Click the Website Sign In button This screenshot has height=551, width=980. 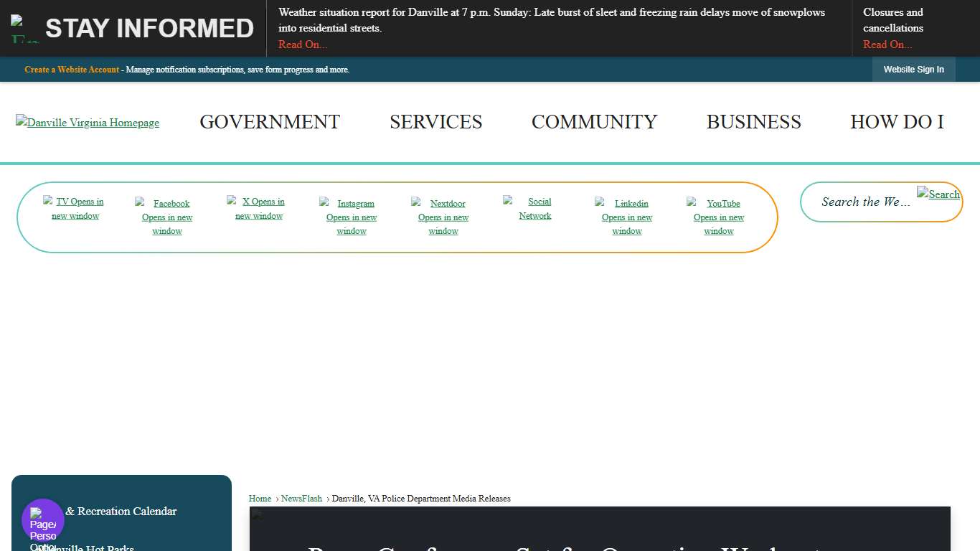click(x=913, y=70)
